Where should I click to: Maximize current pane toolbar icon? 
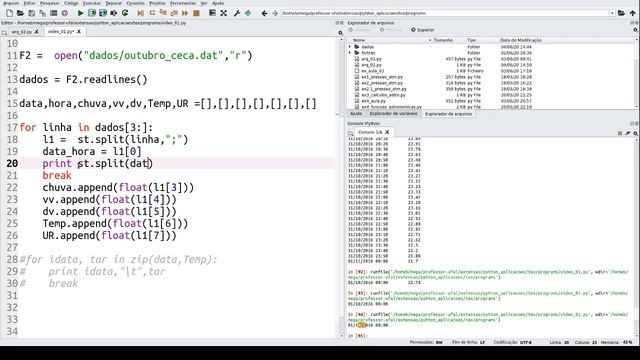pos(212,13)
